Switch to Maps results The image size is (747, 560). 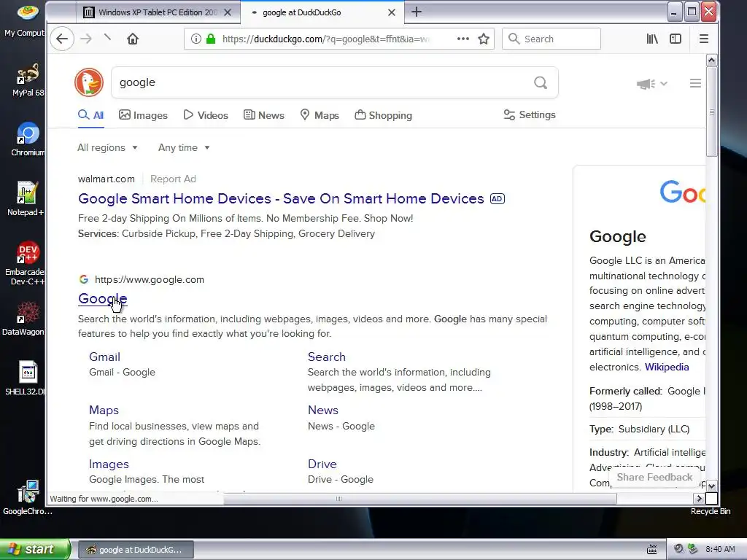320,115
